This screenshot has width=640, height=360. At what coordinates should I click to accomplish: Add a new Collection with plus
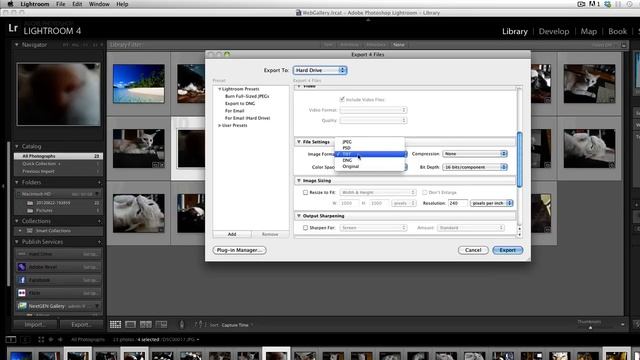point(99,221)
